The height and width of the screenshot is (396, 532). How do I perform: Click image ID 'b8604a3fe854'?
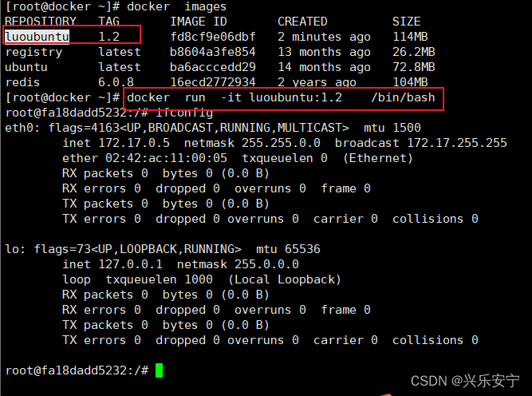(213, 52)
